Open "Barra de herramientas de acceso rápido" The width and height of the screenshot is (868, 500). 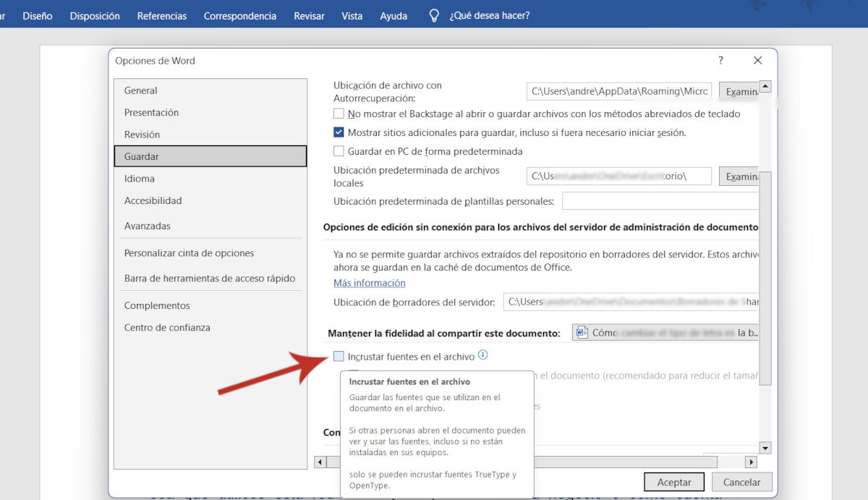coord(210,278)
